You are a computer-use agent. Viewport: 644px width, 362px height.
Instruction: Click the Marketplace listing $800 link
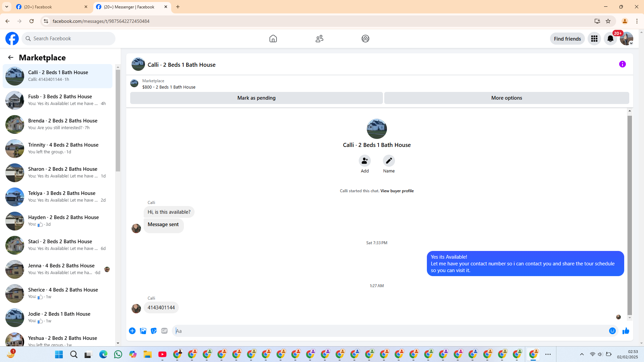(x=169, y=87)
